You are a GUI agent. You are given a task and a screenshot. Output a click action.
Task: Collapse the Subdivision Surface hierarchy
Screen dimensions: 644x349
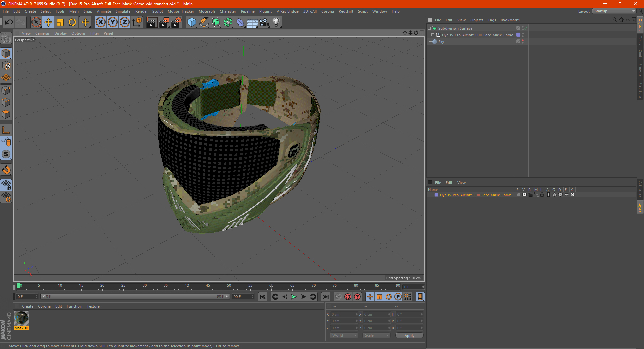click(429, 28)
